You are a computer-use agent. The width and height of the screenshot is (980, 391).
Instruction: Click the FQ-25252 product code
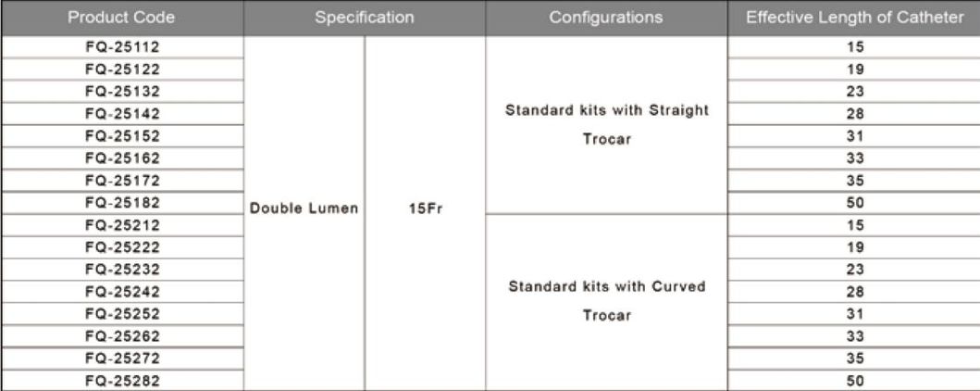(121, 313)
